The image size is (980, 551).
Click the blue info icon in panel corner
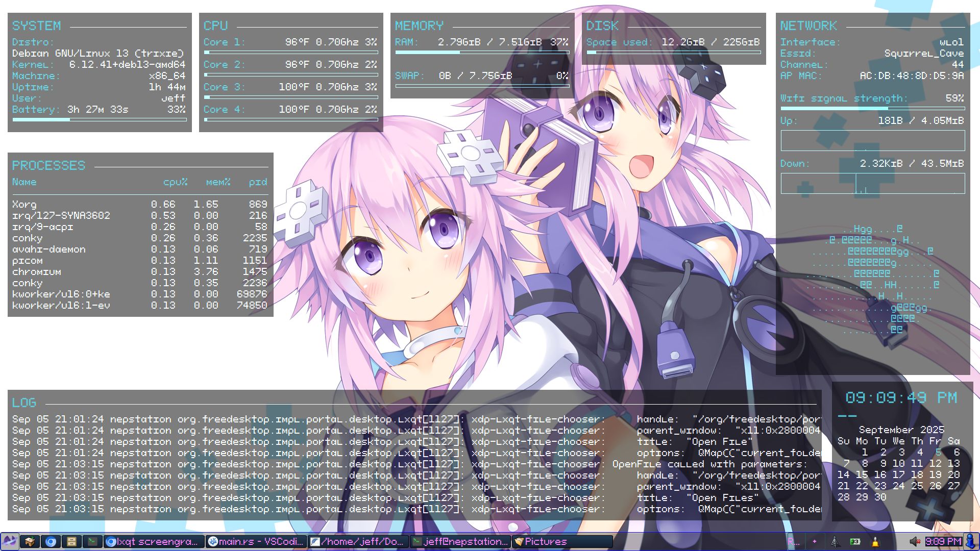tap(971, 541)
